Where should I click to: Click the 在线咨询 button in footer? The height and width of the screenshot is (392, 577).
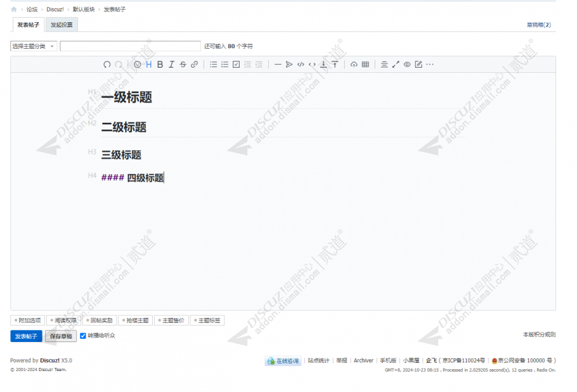283,361
